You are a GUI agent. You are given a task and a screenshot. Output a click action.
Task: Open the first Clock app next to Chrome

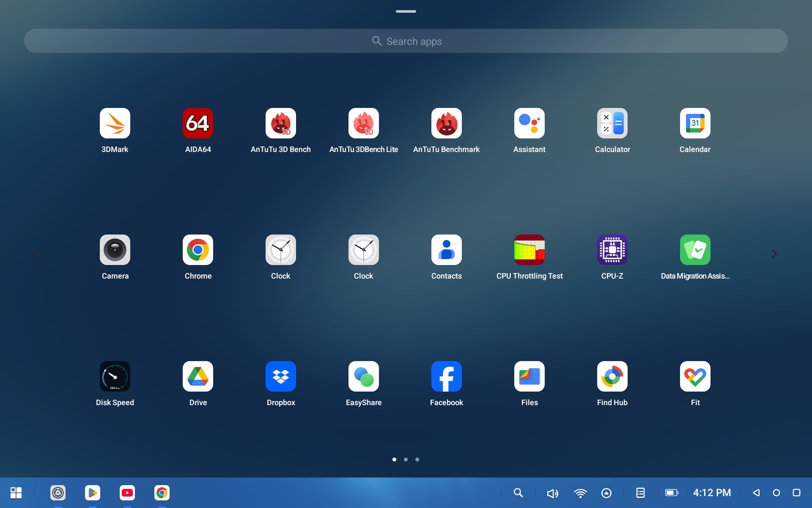click(281, 250)
